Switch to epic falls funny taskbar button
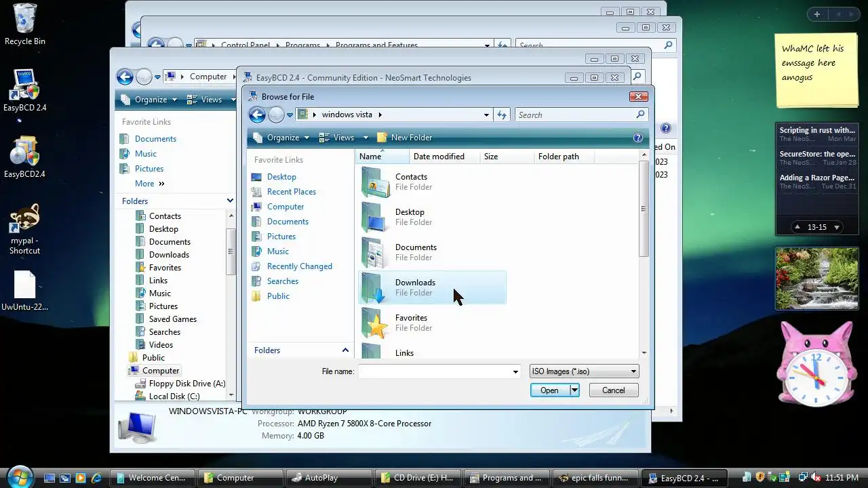The height and width of the screenshot is (488, 868). (595, 478)
